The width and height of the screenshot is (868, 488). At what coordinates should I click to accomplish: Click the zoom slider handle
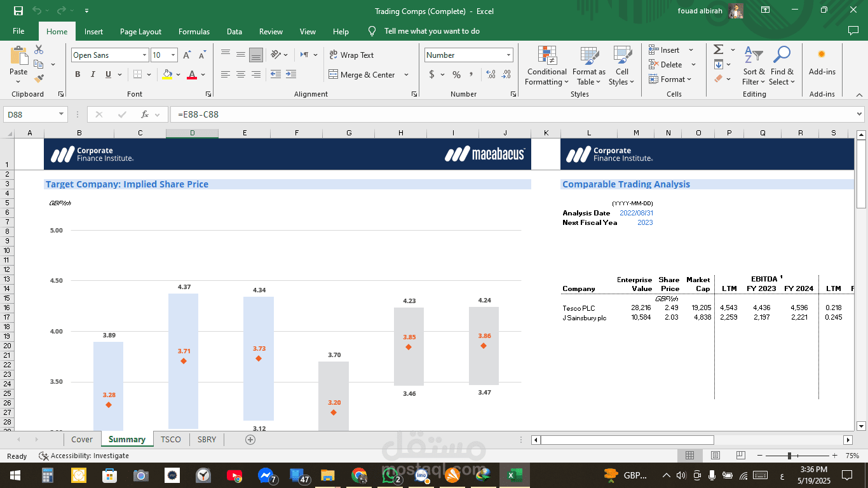click(789, 456)
